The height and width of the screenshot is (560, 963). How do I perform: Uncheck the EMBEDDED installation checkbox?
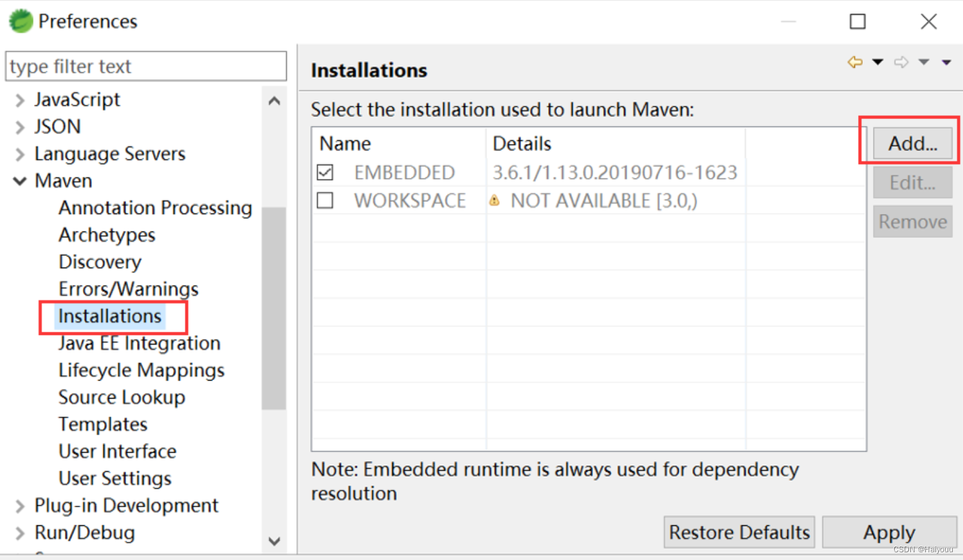point(325,172)
